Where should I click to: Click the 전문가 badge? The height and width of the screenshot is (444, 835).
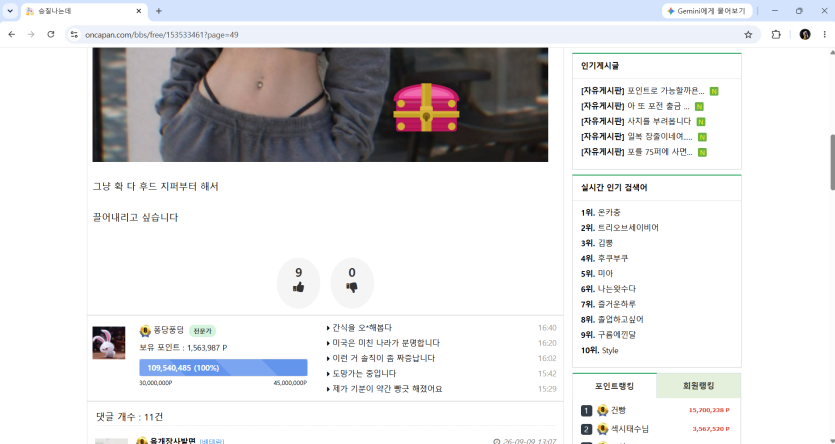(x=202, y=331)
